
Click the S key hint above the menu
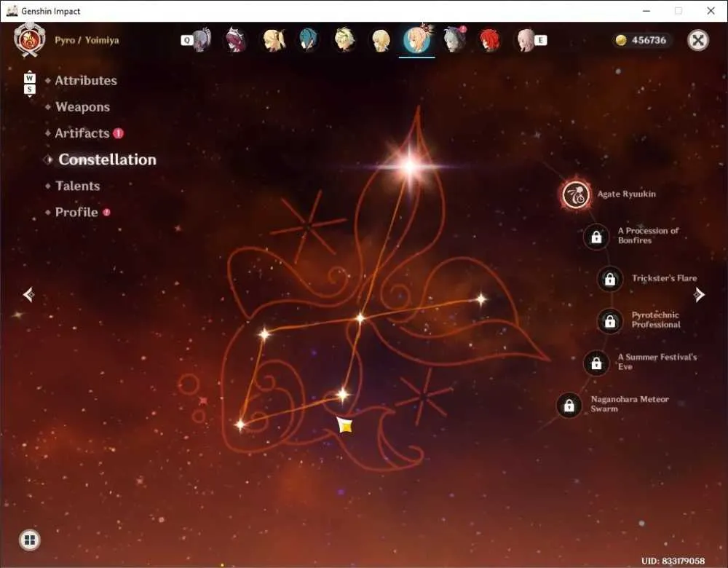[x=29, y=89]
